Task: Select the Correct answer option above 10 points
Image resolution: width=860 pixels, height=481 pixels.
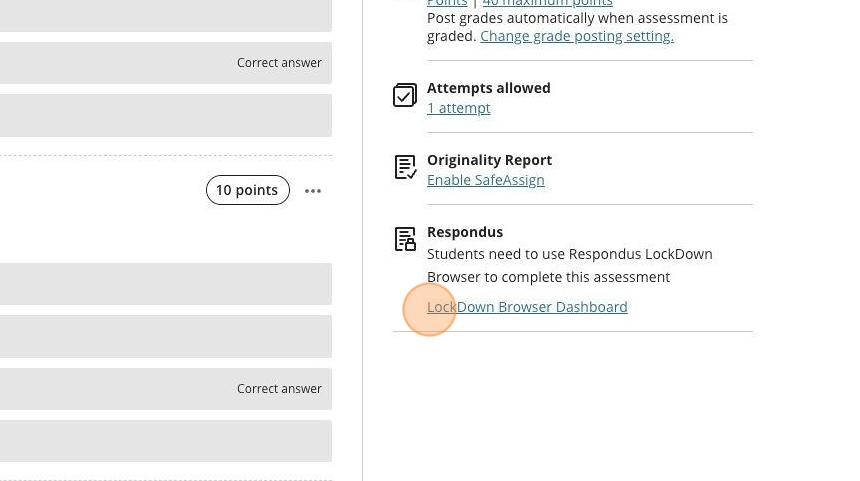Action: (x=165, y=63)
